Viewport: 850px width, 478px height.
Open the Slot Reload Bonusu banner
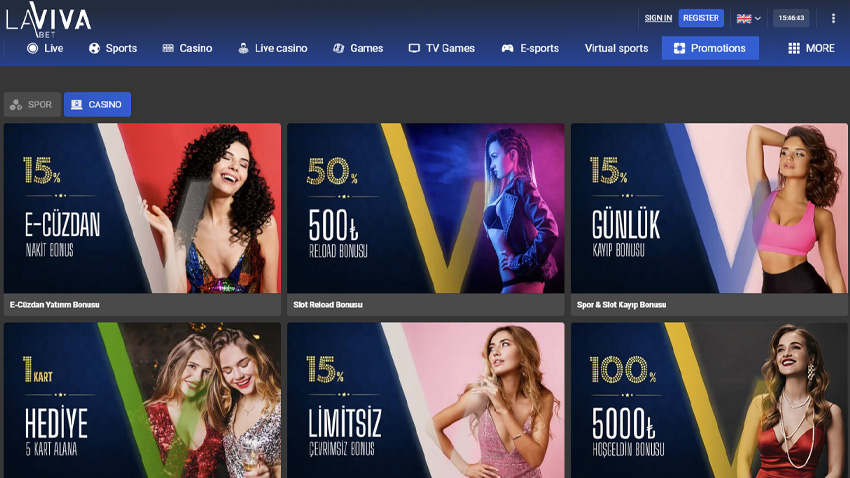pos(426,219)
